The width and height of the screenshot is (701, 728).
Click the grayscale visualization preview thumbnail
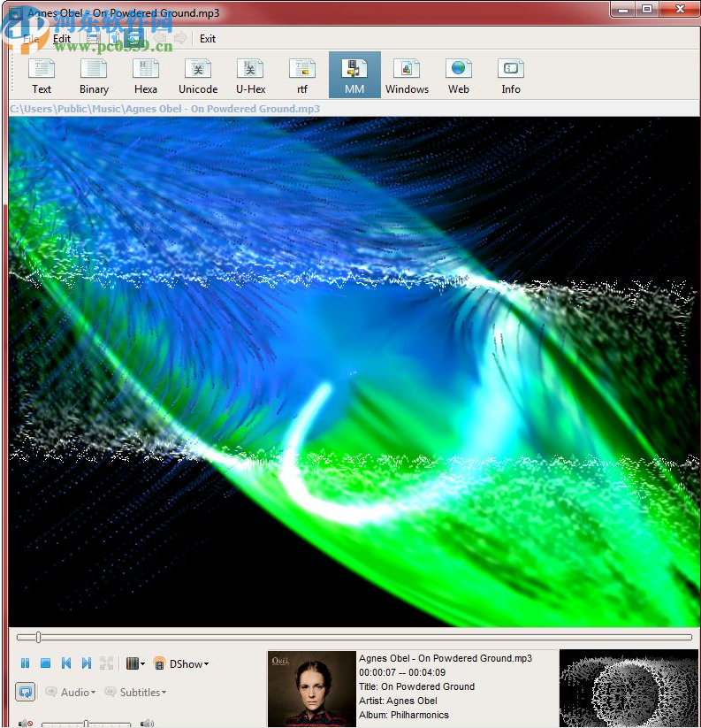click(x=629, y=688)
